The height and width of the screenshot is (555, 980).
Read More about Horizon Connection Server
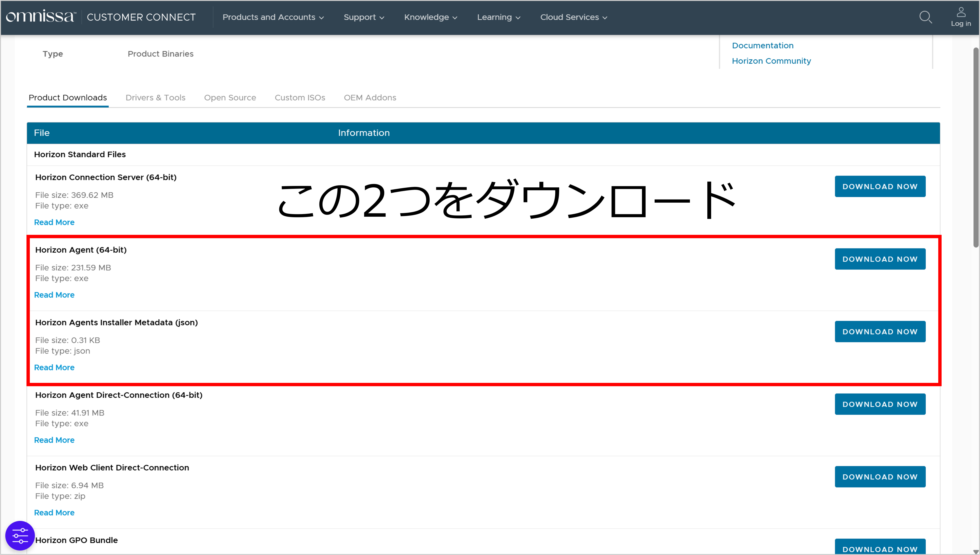pos(54,222)
